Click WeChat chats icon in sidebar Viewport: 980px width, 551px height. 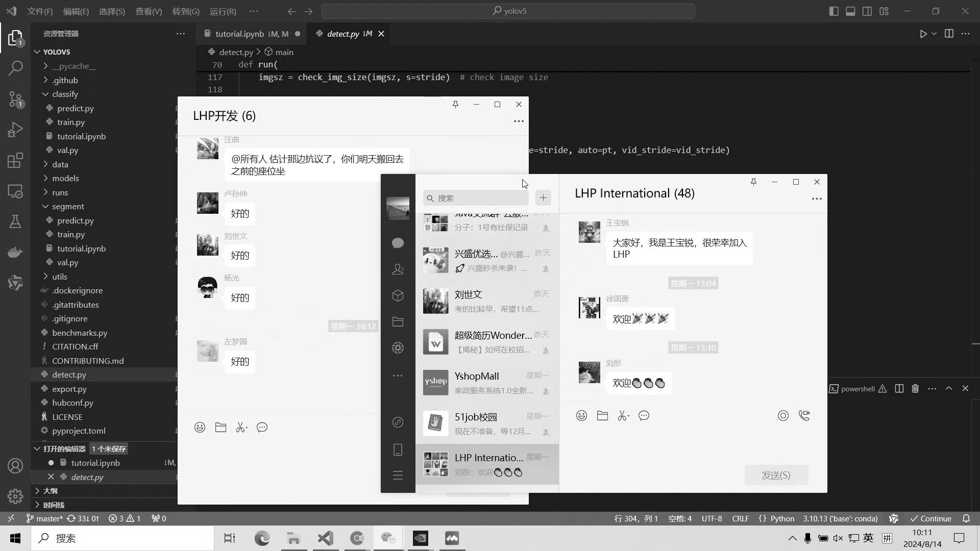coord(398,243)
